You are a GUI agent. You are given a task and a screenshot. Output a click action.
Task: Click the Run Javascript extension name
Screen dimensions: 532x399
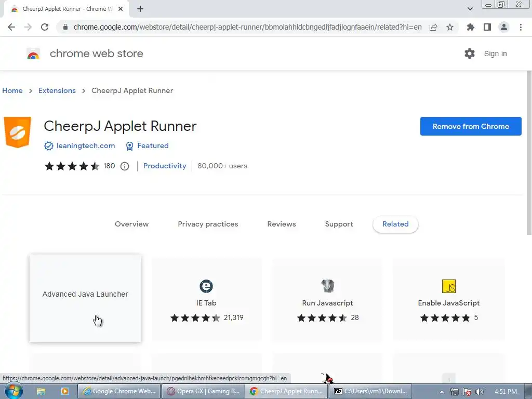click(327, 303)
